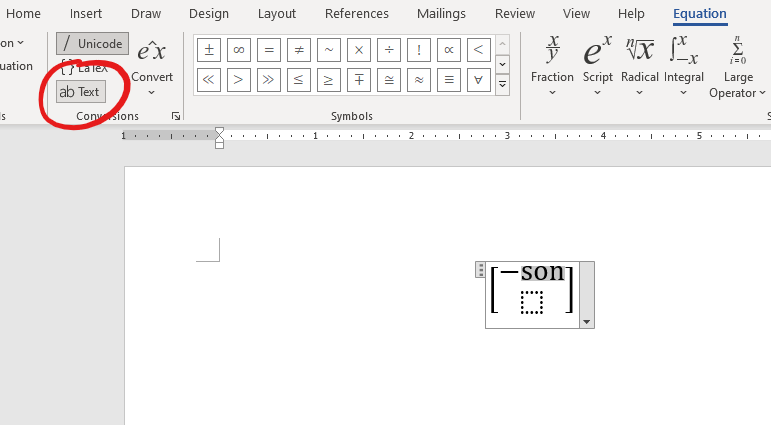Open Conversions dialog launcher
The width and height of the screenshot is (771, 425).
tap(176, 117)
